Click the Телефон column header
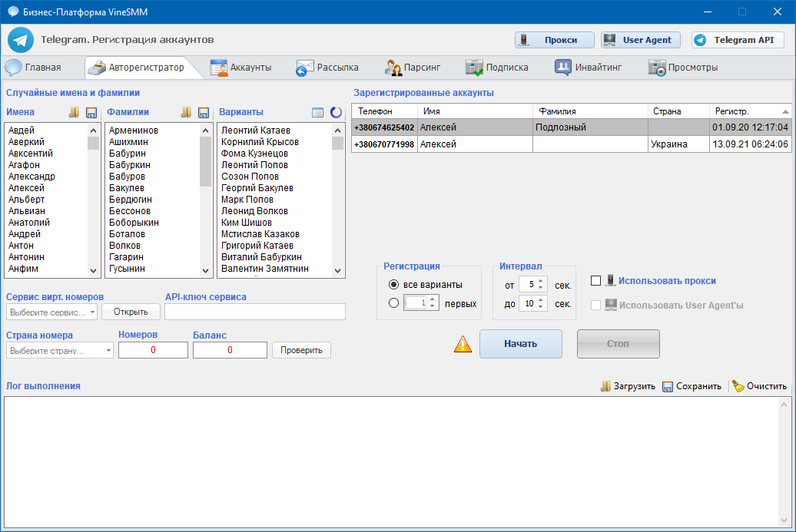The height and width of the screenshot is (532, 796). click(385, 111)
